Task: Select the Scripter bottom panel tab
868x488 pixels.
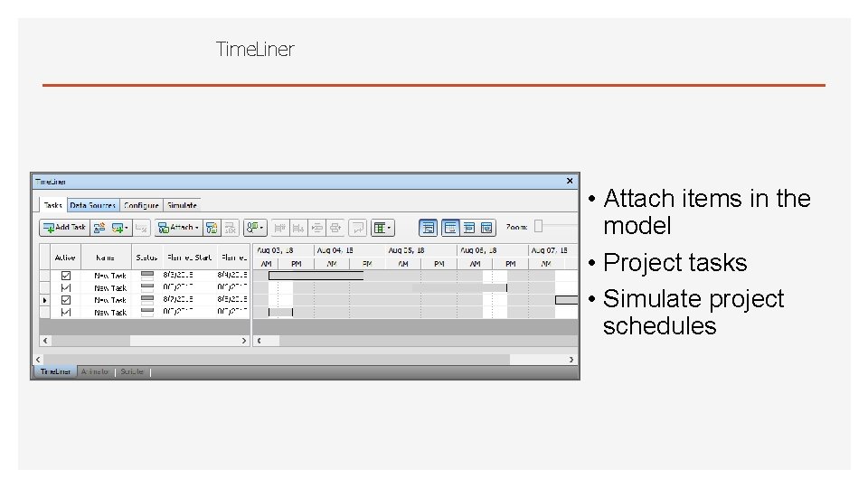Action: pos(132,371)
